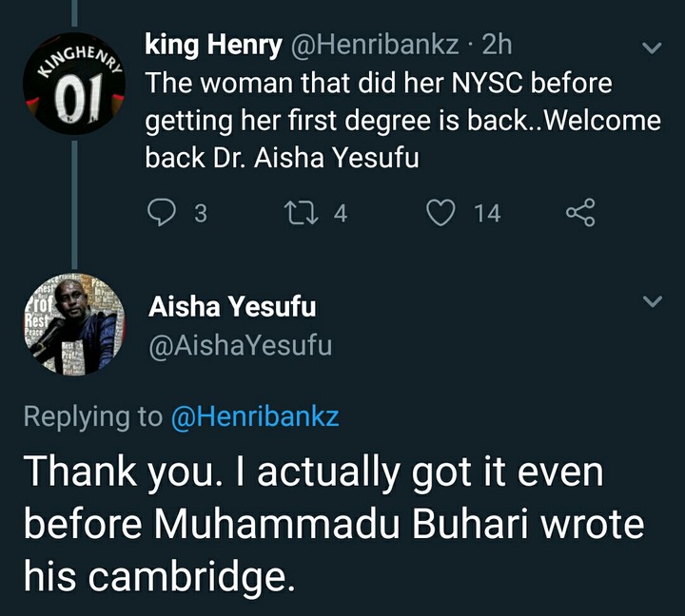685x616 pixels.
Task: Open the KINGHENRY 01 profile avatar
Action: (74, 85)
